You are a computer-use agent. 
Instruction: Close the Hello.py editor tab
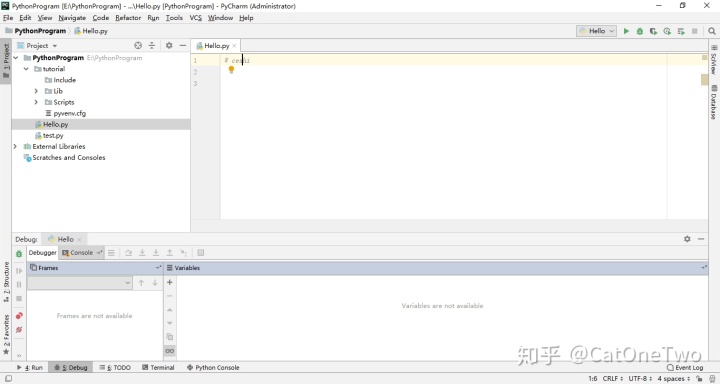234,46
